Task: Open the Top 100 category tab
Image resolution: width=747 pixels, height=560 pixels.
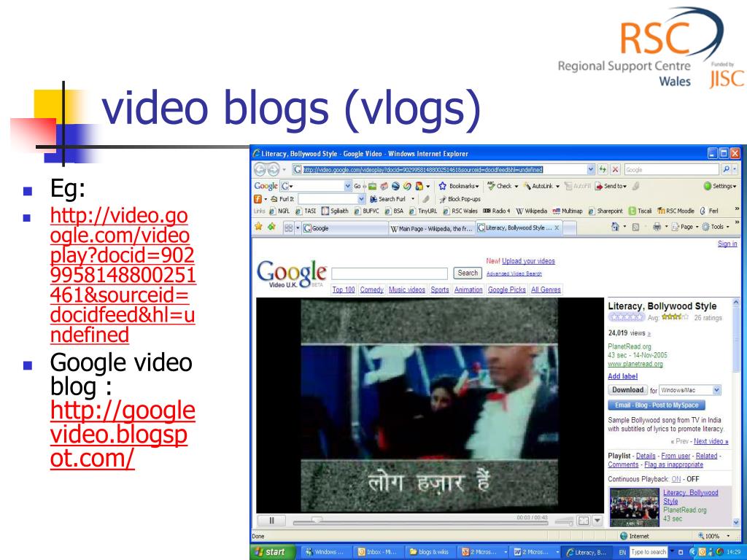Action: 344,289
